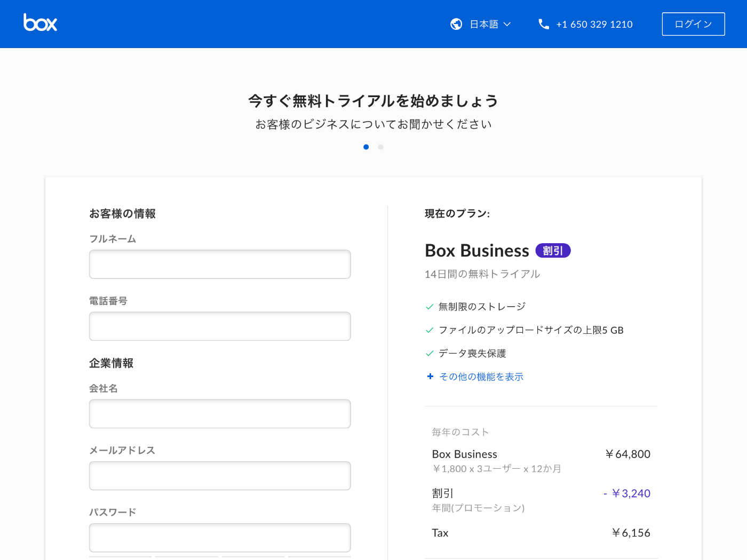Image resolution: width=747 pixels, height=560 pixels.
Task: Open the 日本語 language dropdown
Action: point(481,24)
